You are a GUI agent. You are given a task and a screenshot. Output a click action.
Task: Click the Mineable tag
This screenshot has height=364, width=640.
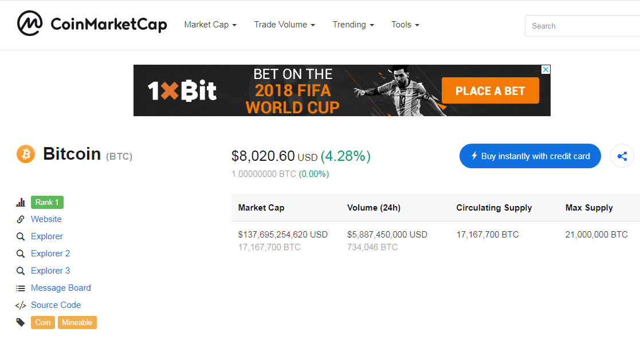[77, 323]
